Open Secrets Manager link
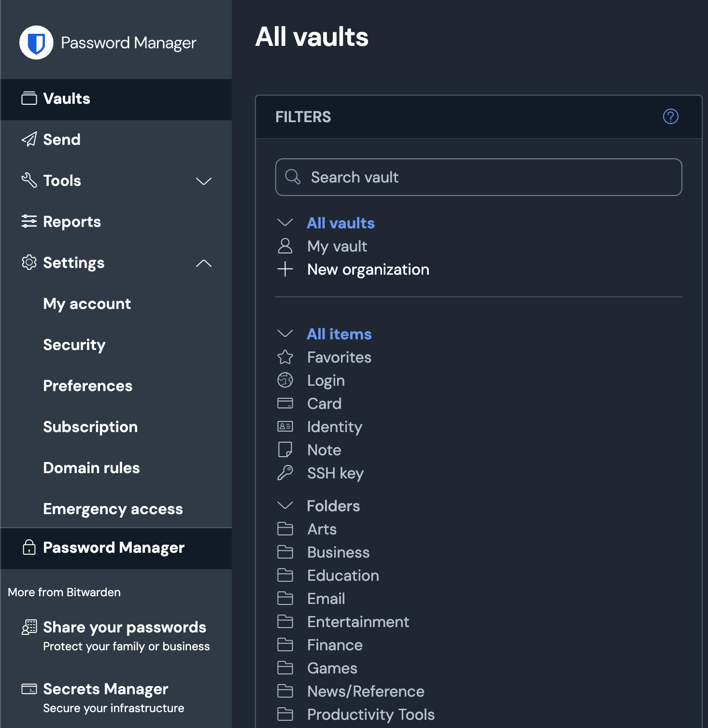This screenshot has width=708, height=728. coord(105,689)
